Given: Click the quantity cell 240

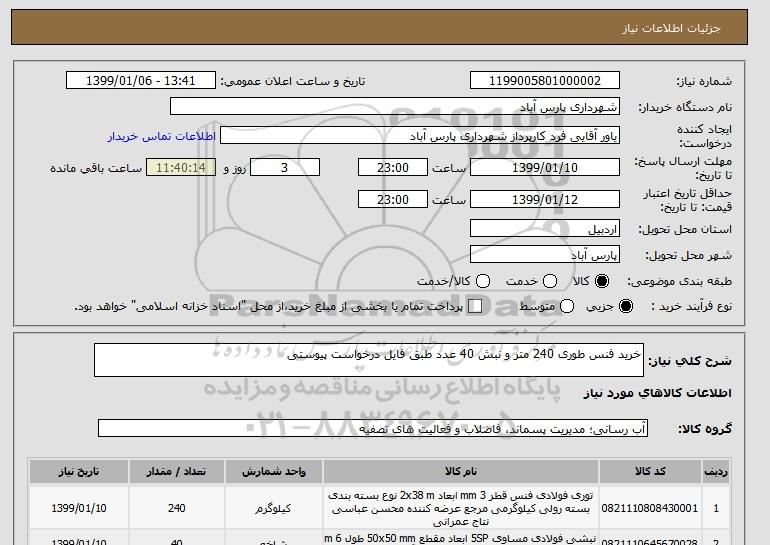Looking at the screenshot, I should coord(176,508).
